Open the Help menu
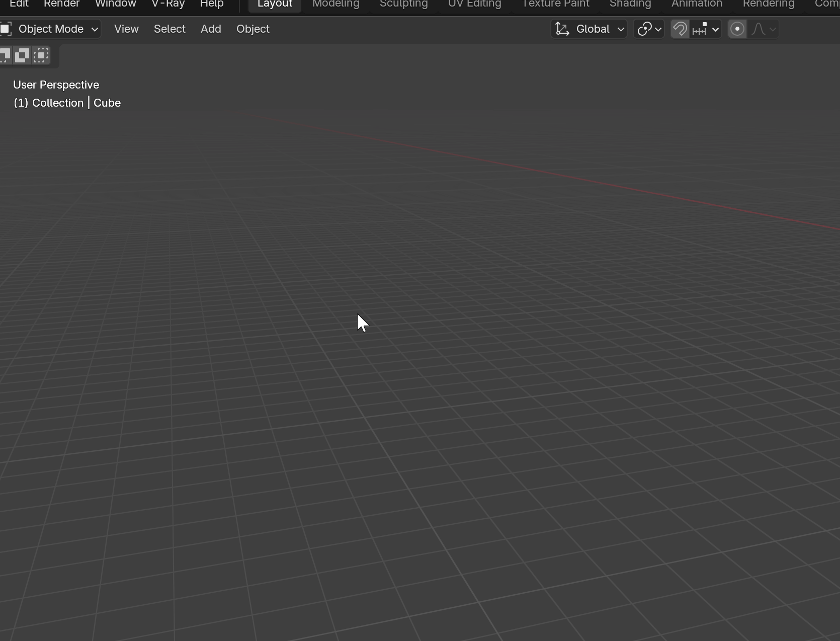This screenshot has height=641, width=840. click(212, 4)
